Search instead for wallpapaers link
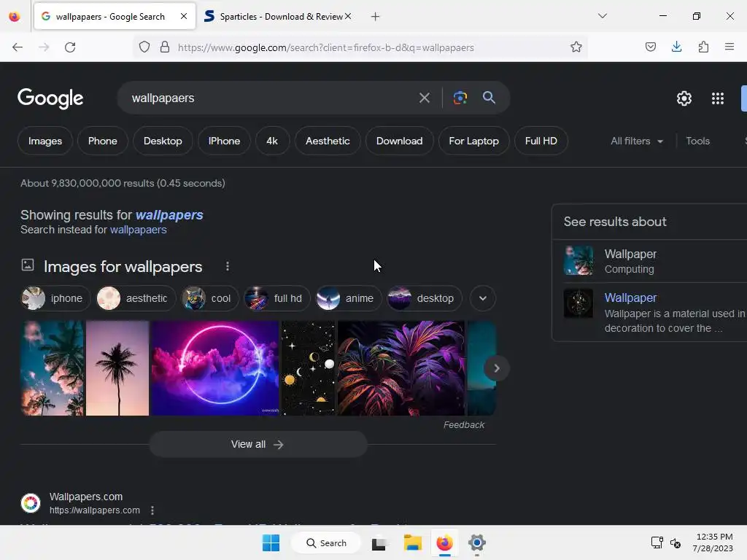The width and height of the screenshot is (747, 560). click(x=138, y=230)
